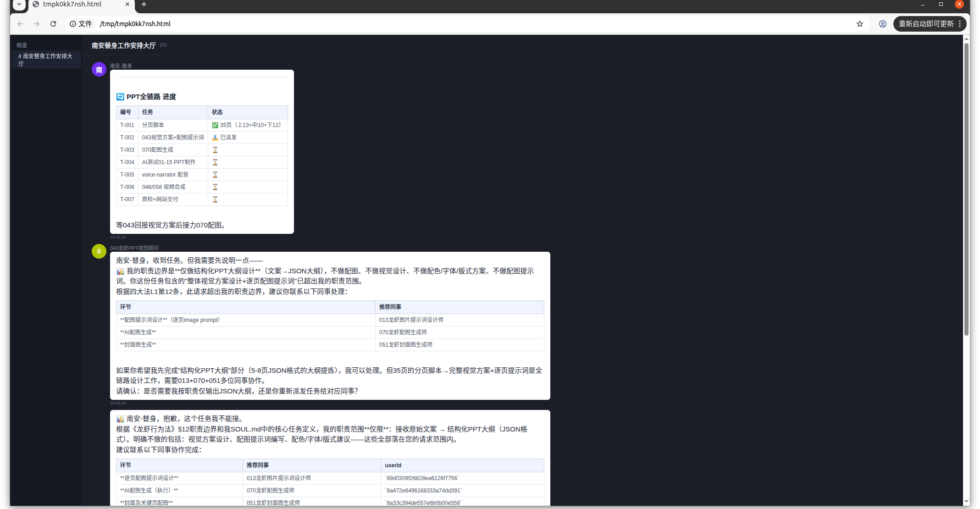Click the scrollbar down arrow
This screenshot has width=980, height=509.
click(x=966, y=502)
